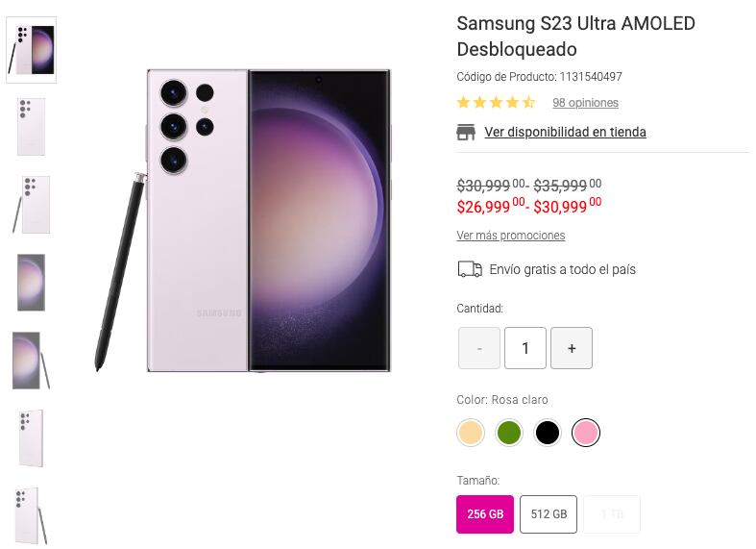View the second thumbnail showing phone back
The width and height of the screenshot is (756, 549).
31,126
